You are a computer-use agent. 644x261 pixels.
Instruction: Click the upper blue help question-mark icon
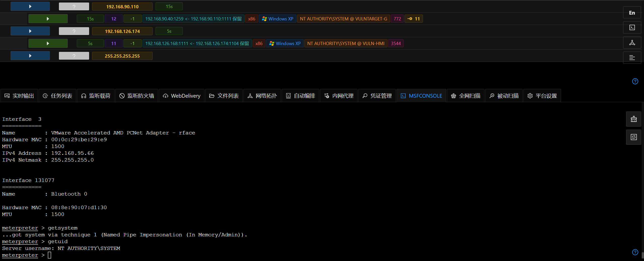coord(635,81)
